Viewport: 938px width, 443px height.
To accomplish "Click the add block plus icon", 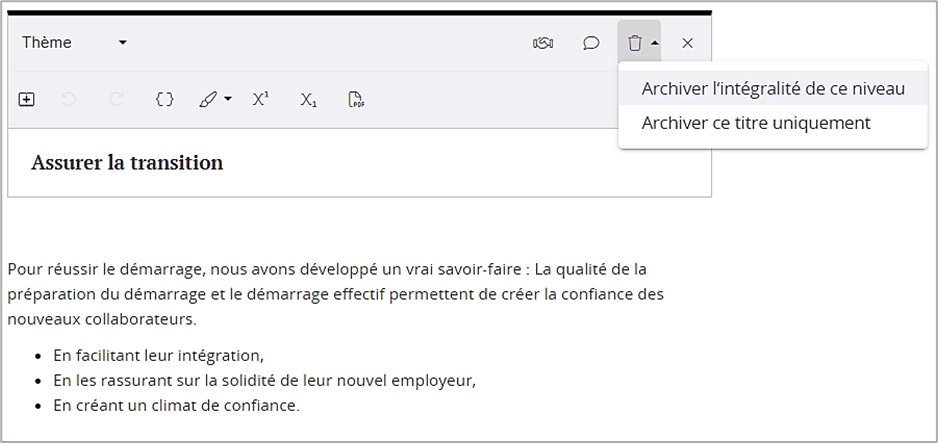I will (27, 99).
